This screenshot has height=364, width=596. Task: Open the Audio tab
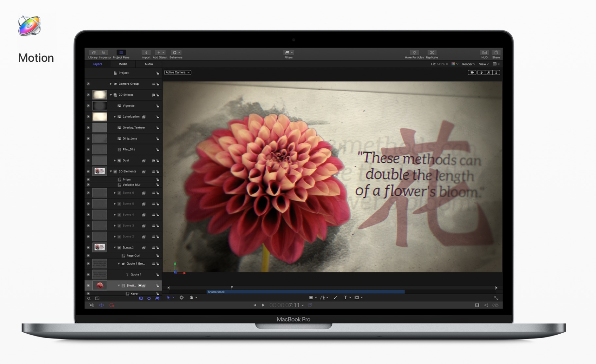click(149, 64)
